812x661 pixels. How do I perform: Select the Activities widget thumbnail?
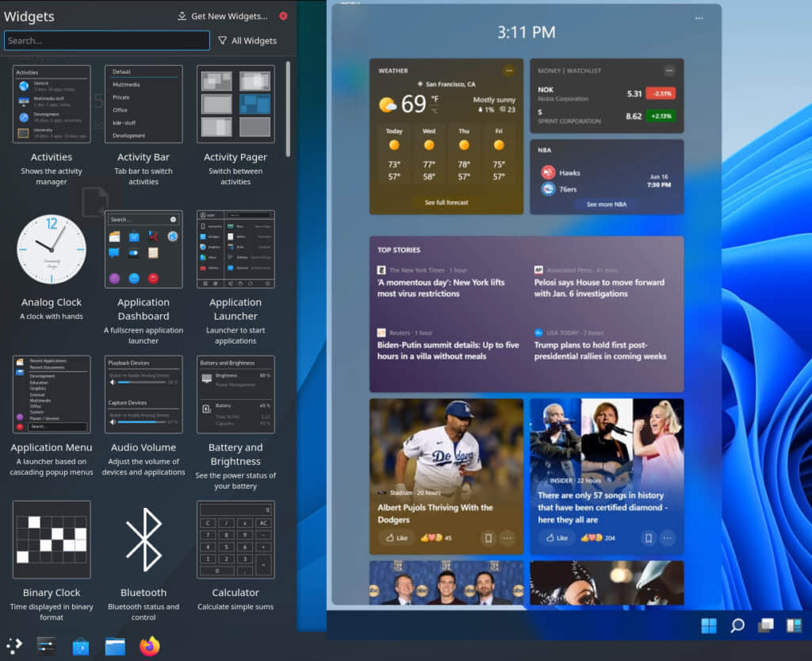[x=52, y=104]
